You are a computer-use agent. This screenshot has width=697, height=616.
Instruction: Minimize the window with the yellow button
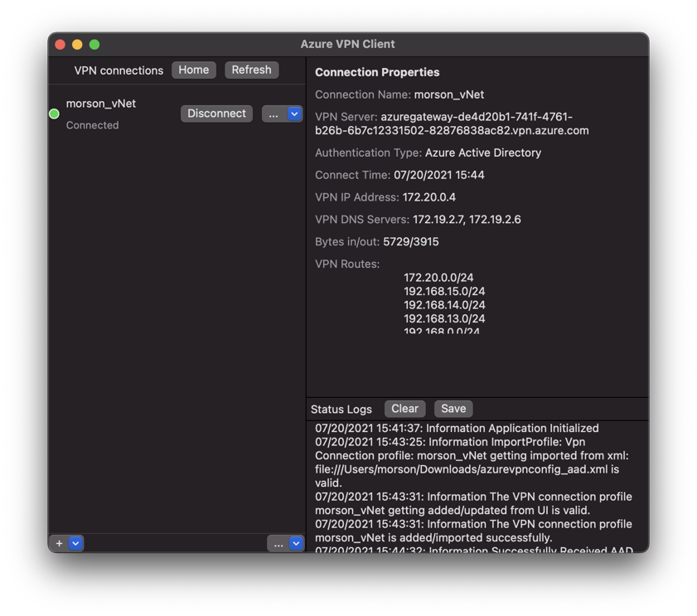tap(77, 44)
